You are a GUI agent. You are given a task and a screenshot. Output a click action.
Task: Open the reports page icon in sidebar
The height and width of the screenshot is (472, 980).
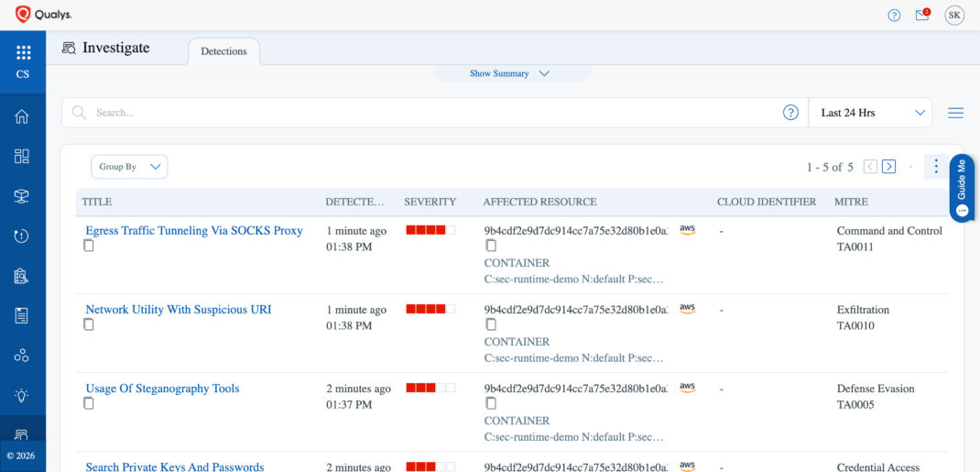(x=22, y=315)
